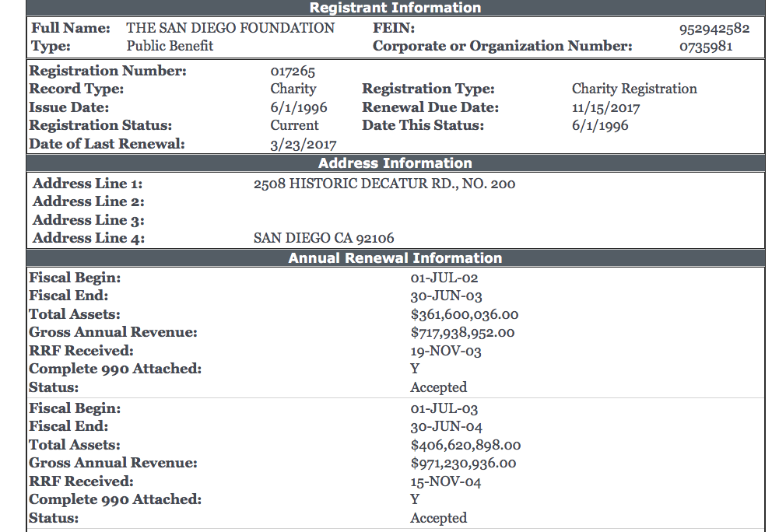Click the 2508 HISTORIC DECATUR RD. address

(x=384, y=184)
